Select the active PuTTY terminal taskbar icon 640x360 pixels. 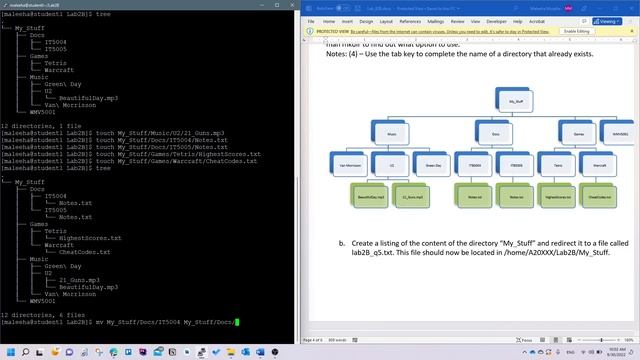pyautogui.click(x=201, y=352)
